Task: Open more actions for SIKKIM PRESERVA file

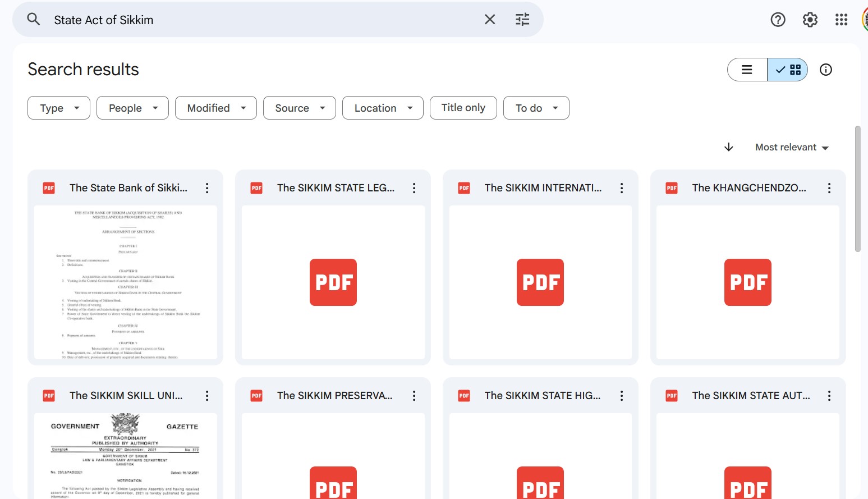Action: click(414, 396)
